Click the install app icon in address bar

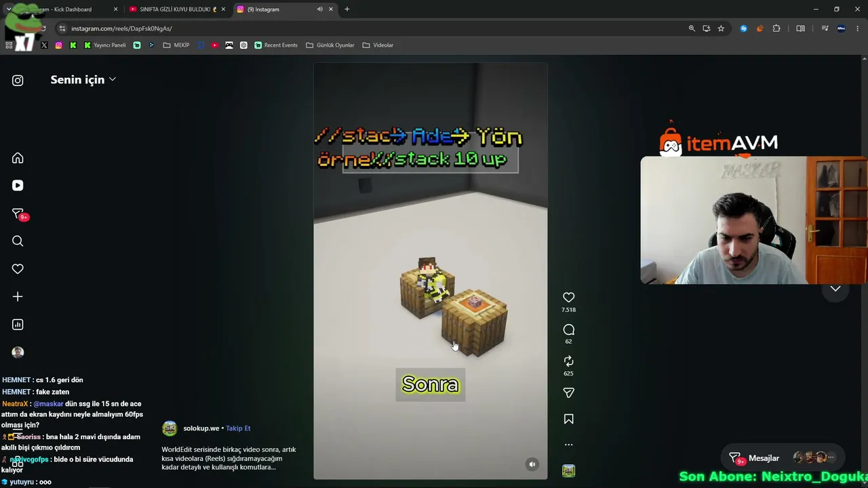[x=707, y=28]
